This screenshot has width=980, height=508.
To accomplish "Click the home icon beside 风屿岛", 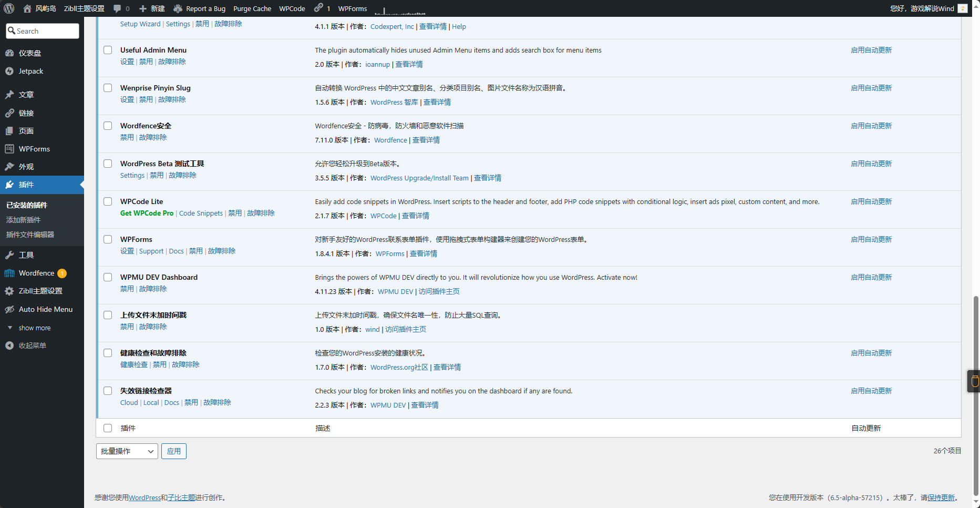I will click(x=27, y=8).
